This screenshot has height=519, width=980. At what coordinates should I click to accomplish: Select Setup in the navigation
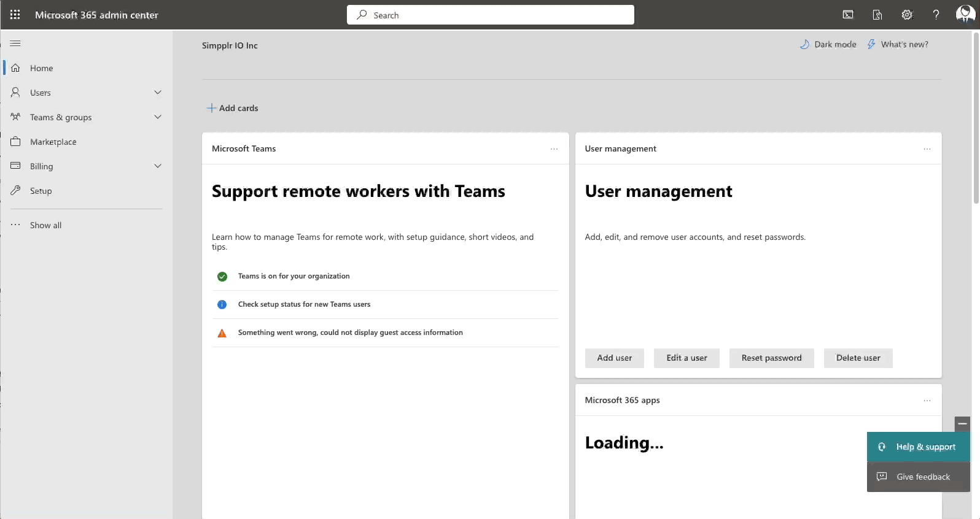click(x=86, y=191)
